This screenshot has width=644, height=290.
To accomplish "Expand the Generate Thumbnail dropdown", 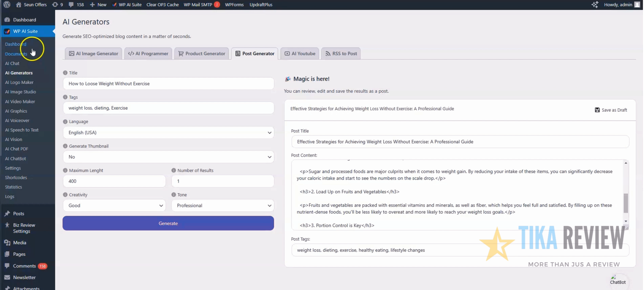I will 168,157.
